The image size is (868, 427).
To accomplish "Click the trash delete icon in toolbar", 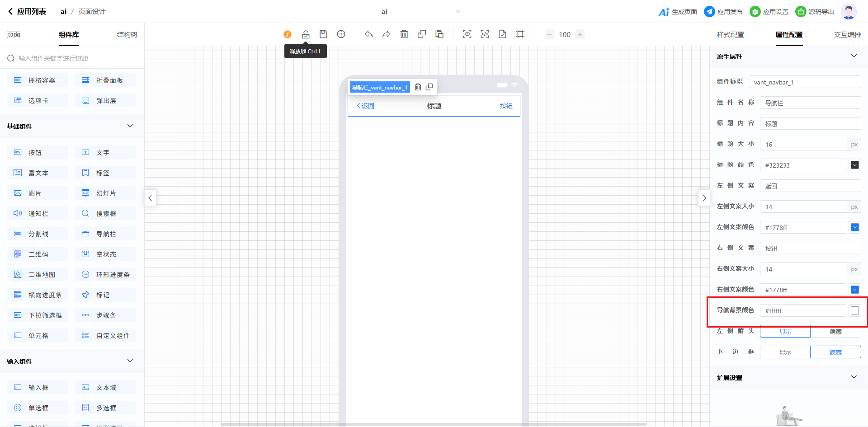I will pos(404,34).
